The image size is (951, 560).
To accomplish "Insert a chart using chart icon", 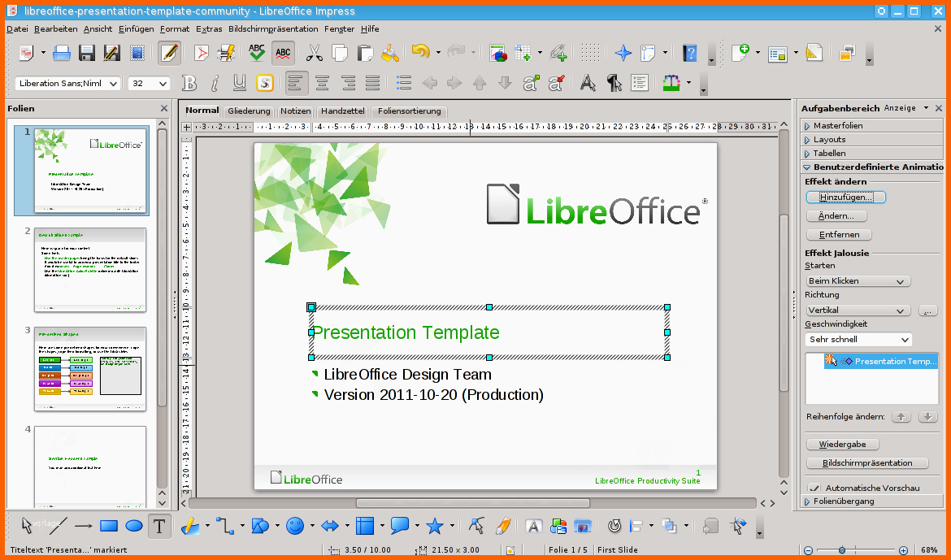I will click(498, 54).
